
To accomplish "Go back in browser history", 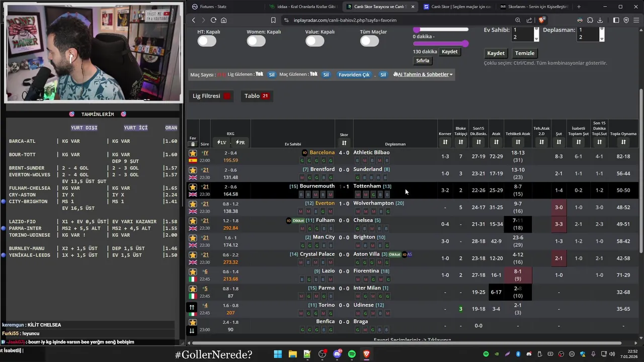I will 193,20.
